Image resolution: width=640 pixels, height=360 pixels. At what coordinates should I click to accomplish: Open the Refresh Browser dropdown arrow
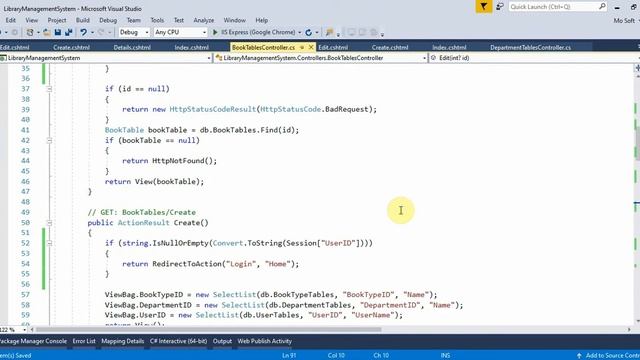click(x=317, y=32)
